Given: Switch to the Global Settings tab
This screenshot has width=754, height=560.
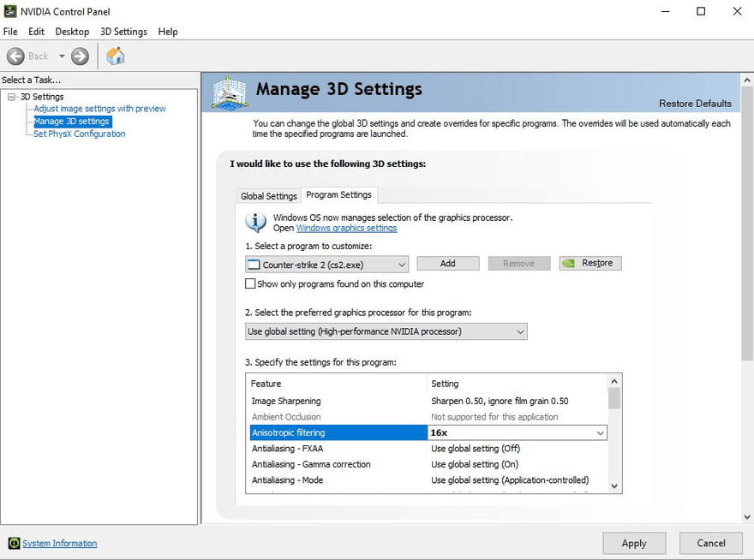Looking at the screenshot, I should pos(268,196).
